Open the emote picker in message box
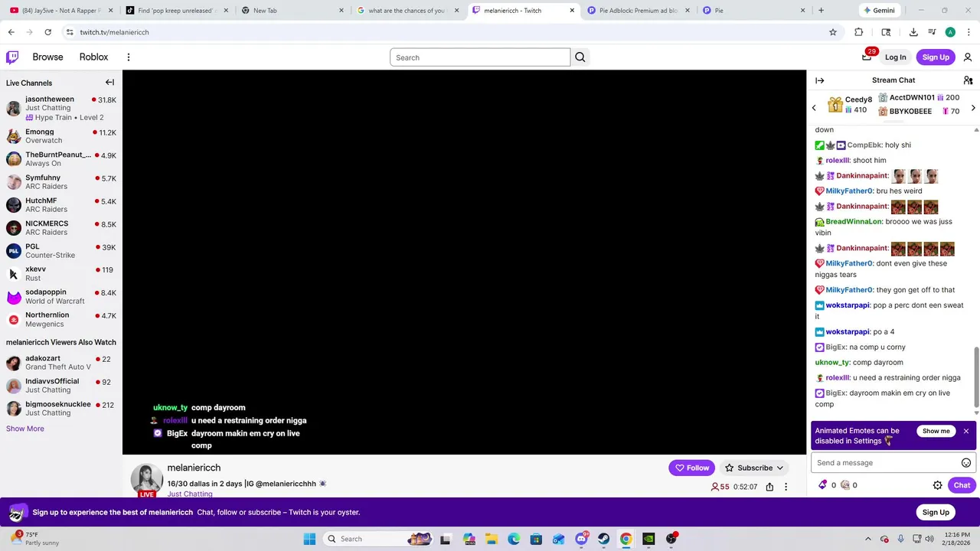The image size is (980, 551). click(x=966, y=463)
